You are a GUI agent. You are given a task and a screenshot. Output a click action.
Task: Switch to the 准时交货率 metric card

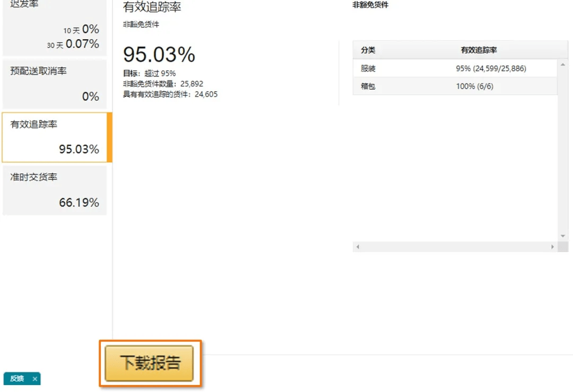[x=55, y=190]
